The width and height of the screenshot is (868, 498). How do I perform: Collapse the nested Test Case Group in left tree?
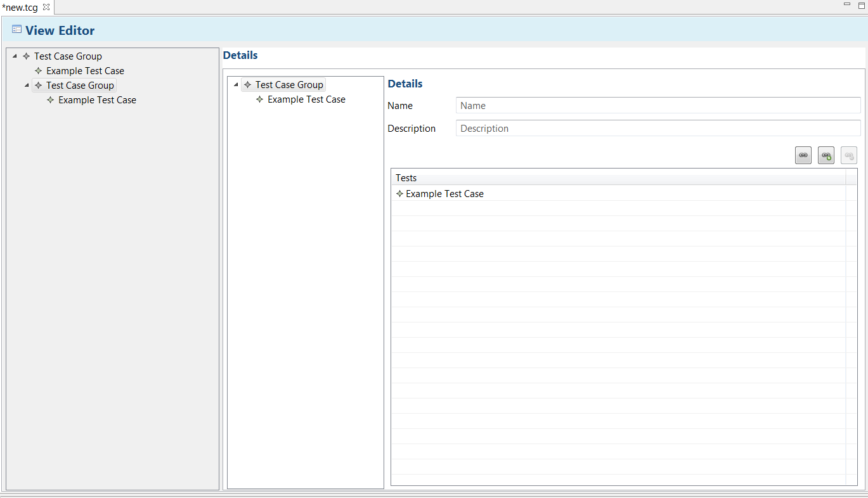click(x=27, y=86)
